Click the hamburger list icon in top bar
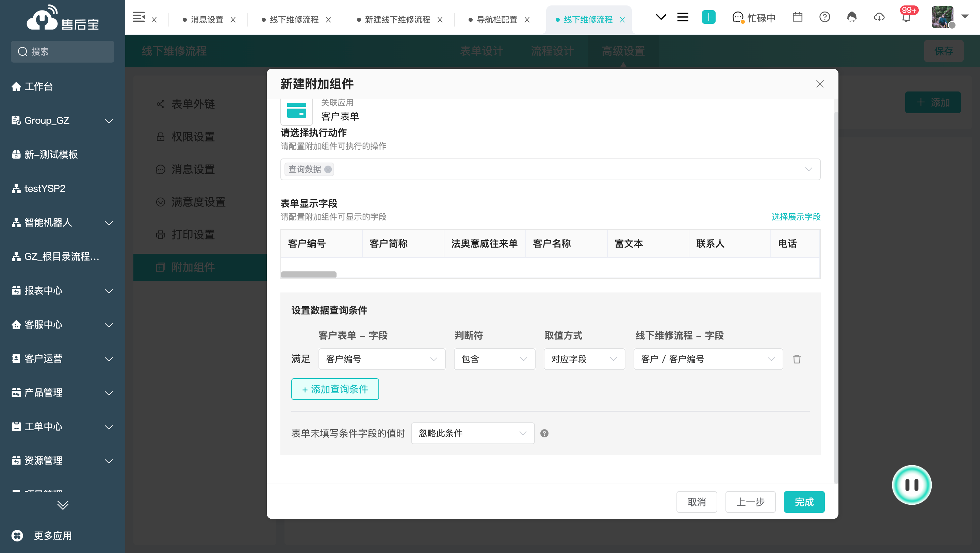Viewport: 980px width, 553px height. click(683, 17)
